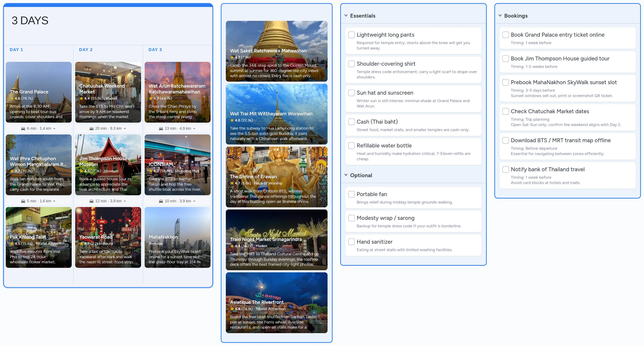
Task: Select the DAY 2 column header
Action: click(86, 50)
